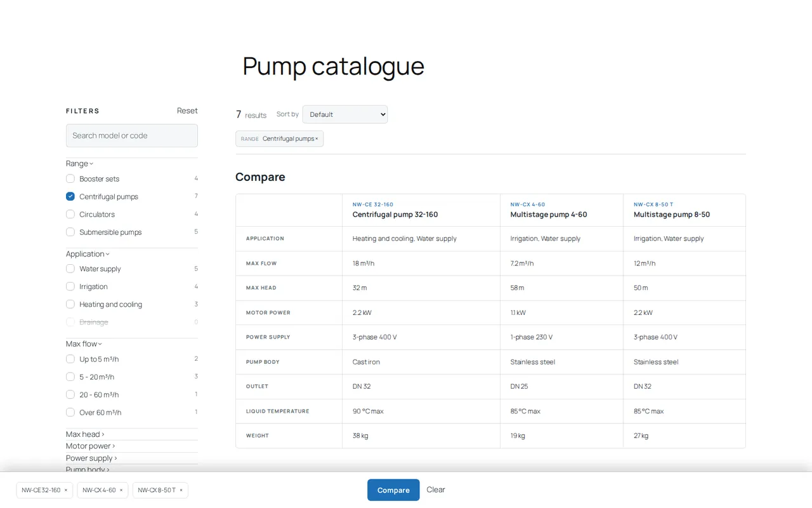Click the NW-CX 8-50 T model code

coord(653,204)
